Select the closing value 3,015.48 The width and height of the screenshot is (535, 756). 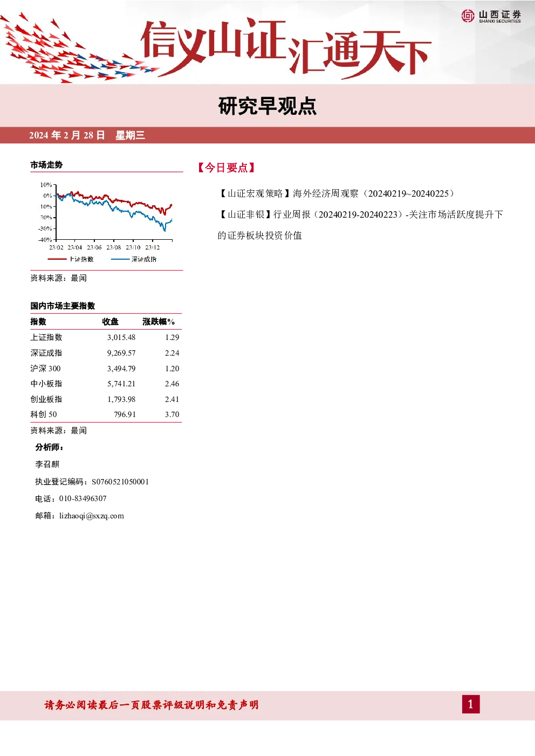(121, 337)
